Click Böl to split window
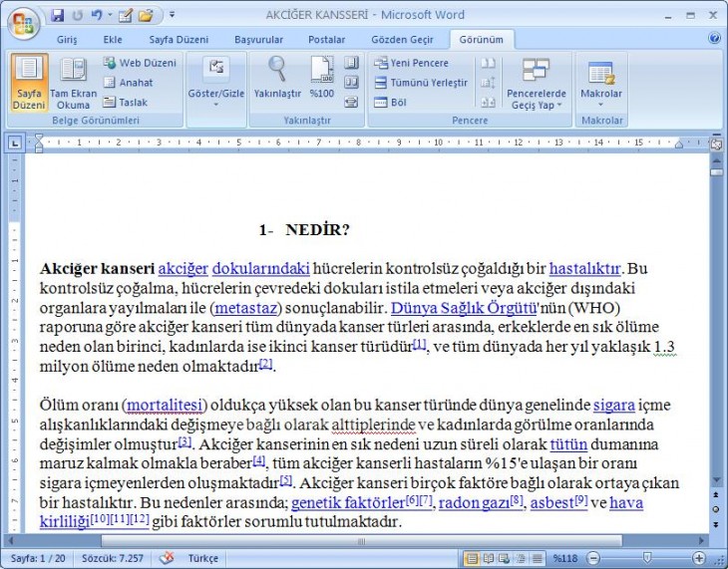The width and height of the screenshot is (728, 569). click(x=391, y=102)
